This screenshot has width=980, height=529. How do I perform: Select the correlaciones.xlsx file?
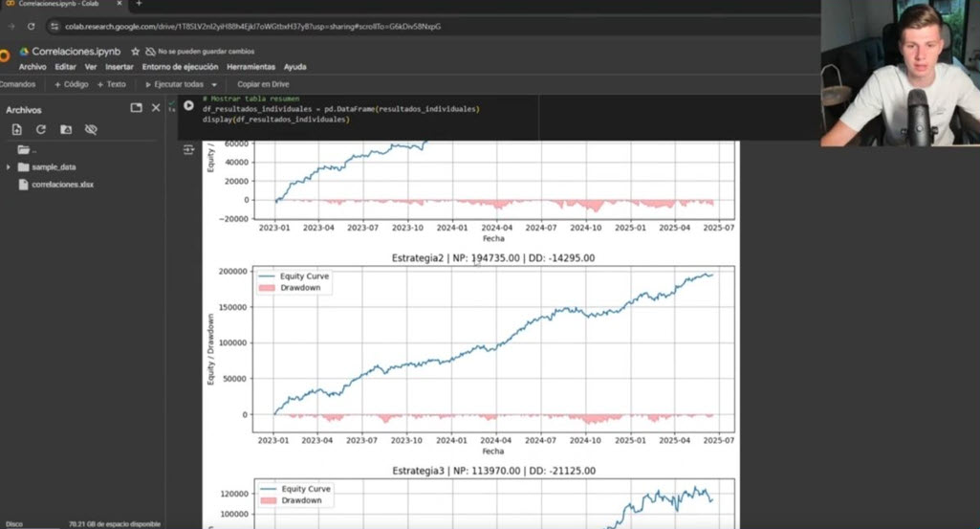click(x=62, y=185)
